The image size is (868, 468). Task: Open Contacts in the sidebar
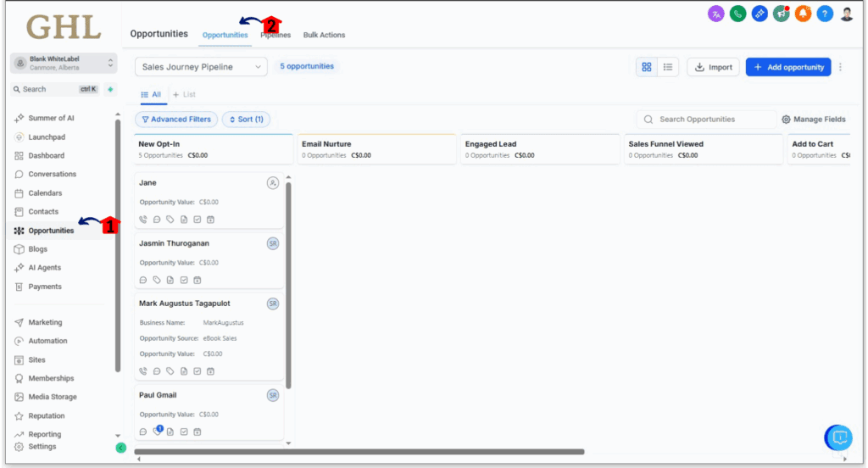point(43,212)
